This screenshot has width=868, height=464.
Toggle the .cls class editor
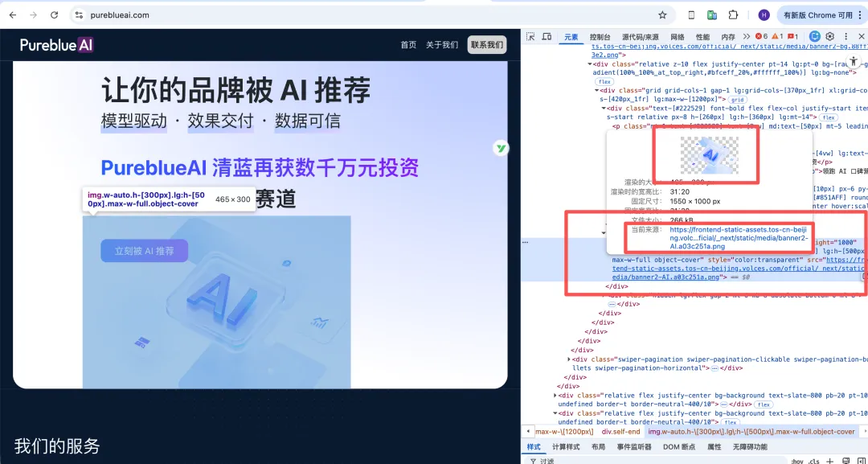coord(813,461)
